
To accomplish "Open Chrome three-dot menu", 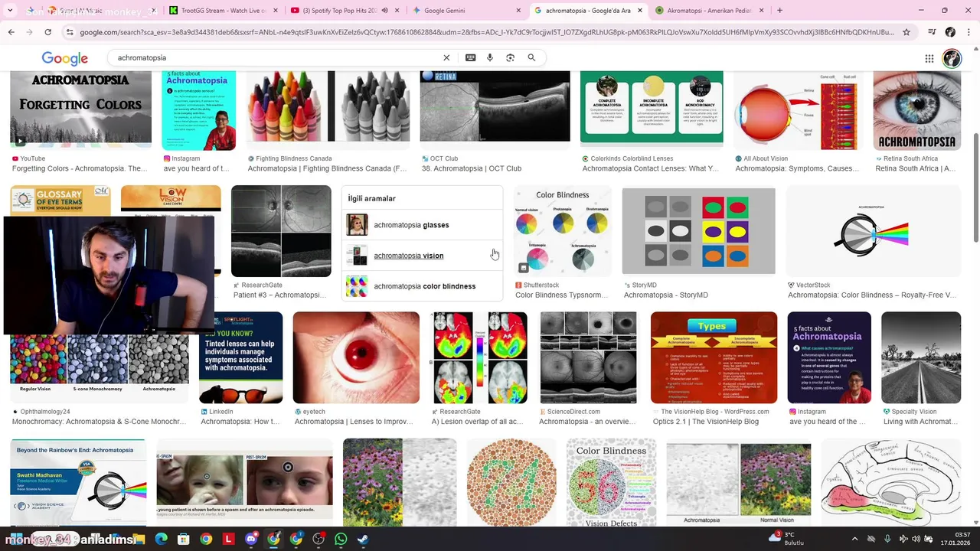I will pyautogui.click(x=969, y=32).
